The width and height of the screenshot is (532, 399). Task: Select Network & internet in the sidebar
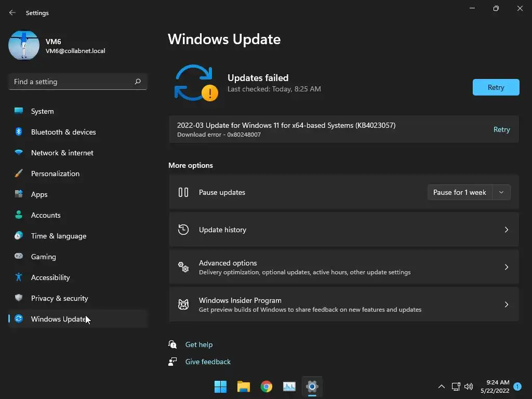78,153
